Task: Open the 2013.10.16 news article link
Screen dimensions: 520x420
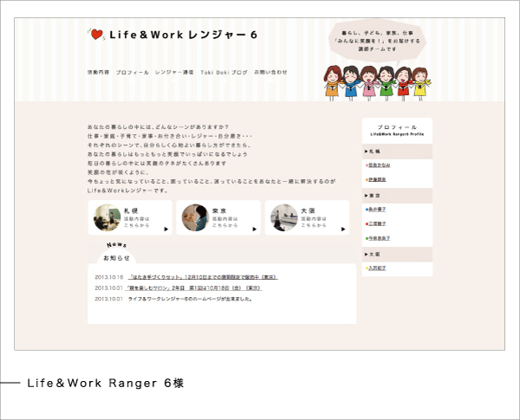Action: [203, 277]
